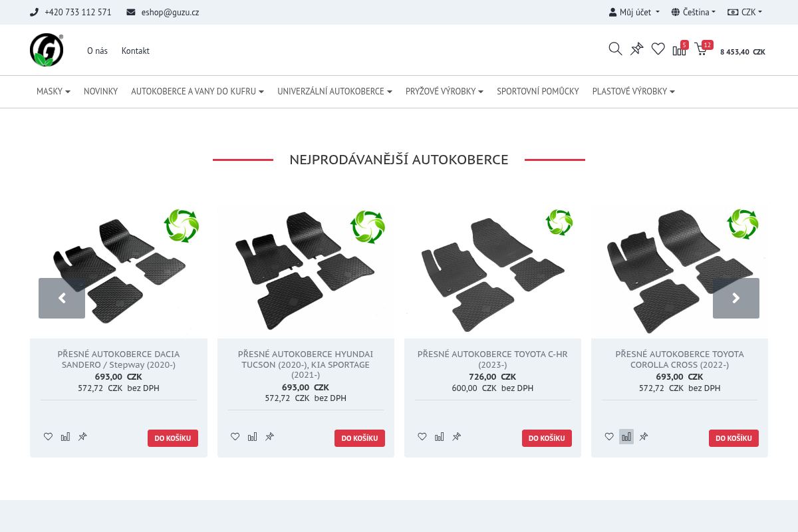798x532 pixels.
Task: Open the shopping cart icon with badge 12
Action: coord(702,49)
